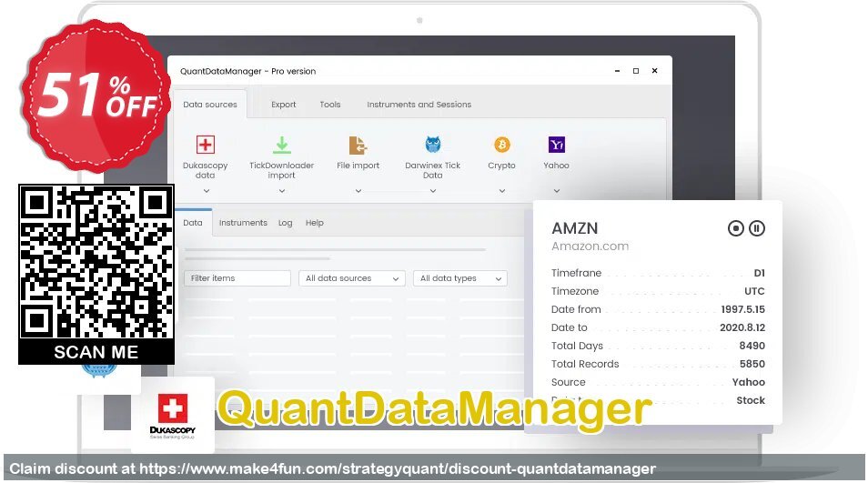Click the Timezone value UTC
The width and height of the screenshot is (868, 483).
tap(754, 291)
